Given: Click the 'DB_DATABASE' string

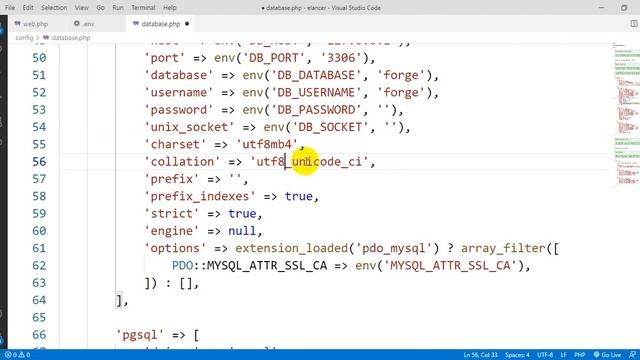Looking at the screenshot, I should click(316, 75).
